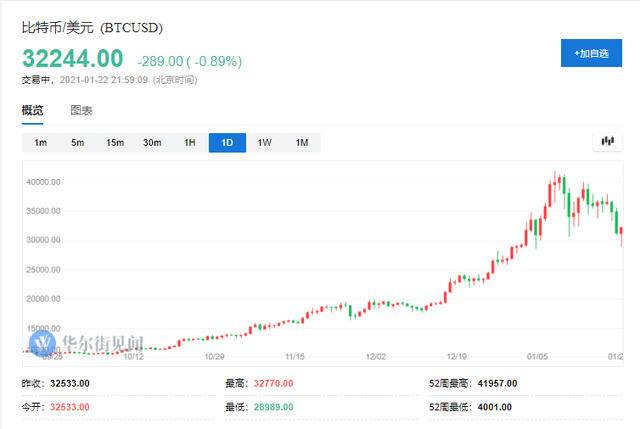Image resolution: width=640 pixels, height=429 pixels.
Task: Select the 1H timeframe button
Action: tap(189, 143)
